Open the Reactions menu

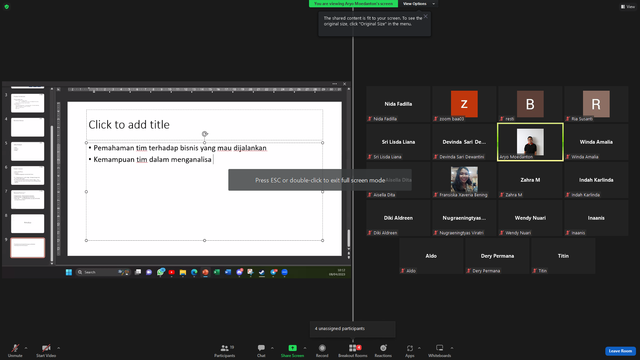[383, 350]
